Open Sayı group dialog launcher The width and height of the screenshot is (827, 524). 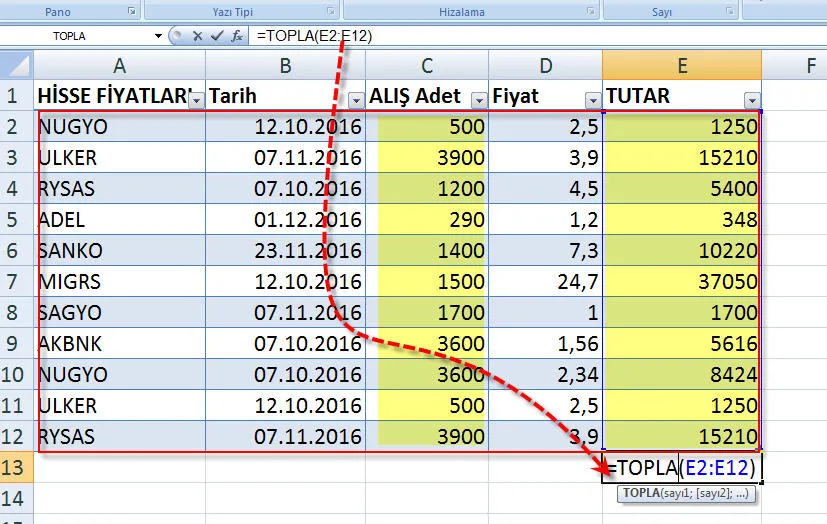pyautogui.click(x=731, y=12)
